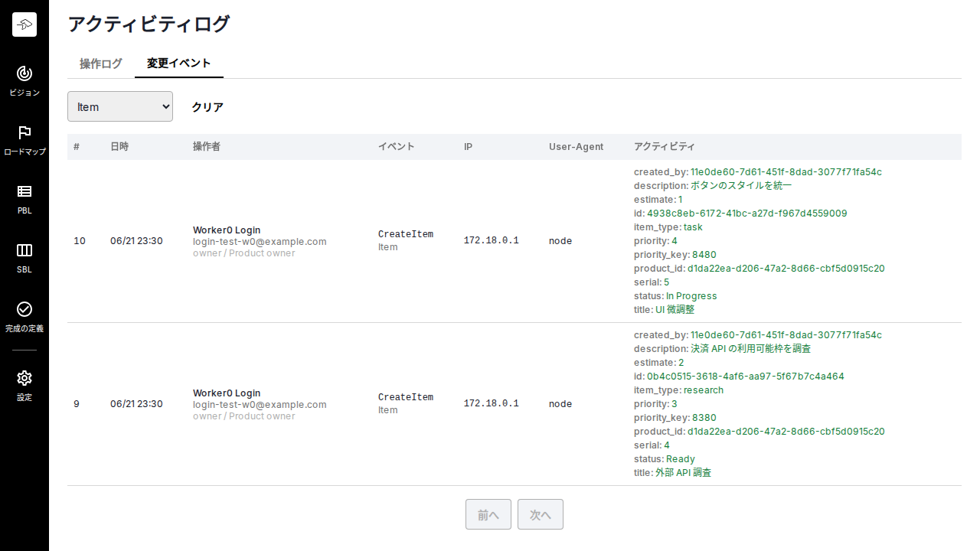Image resolution: width=980 pixels, height=551 pixels.
Task: Click CreateItem event in row 10
Action: pos(406,234)
